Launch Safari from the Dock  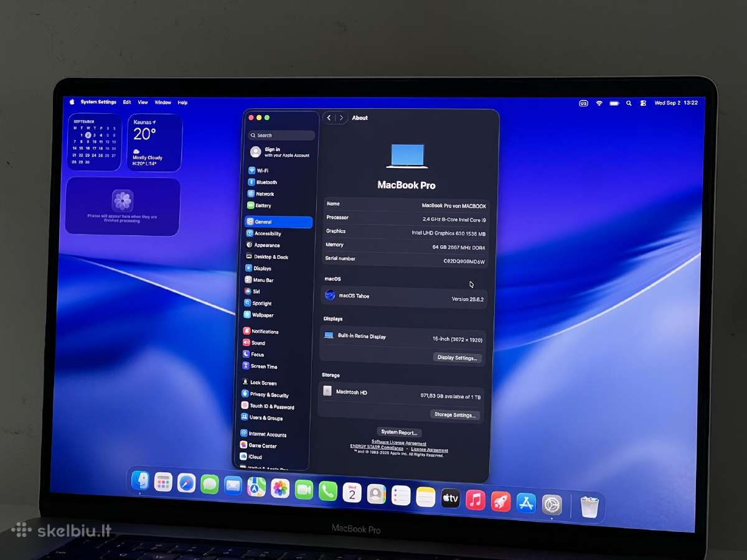click(x=186, y=483)
